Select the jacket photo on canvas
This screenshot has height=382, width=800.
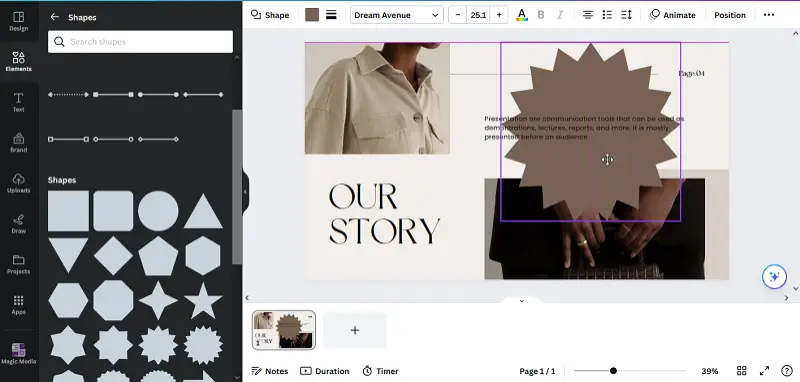377,98
